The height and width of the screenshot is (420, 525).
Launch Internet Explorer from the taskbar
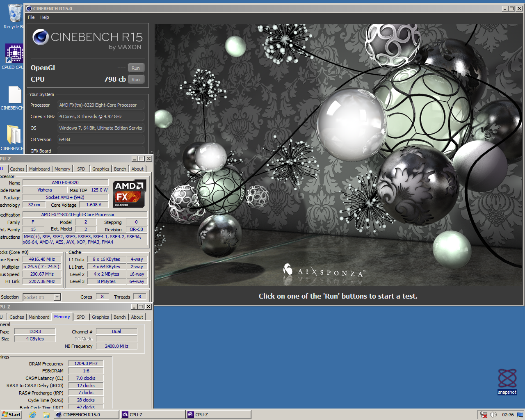33,415
